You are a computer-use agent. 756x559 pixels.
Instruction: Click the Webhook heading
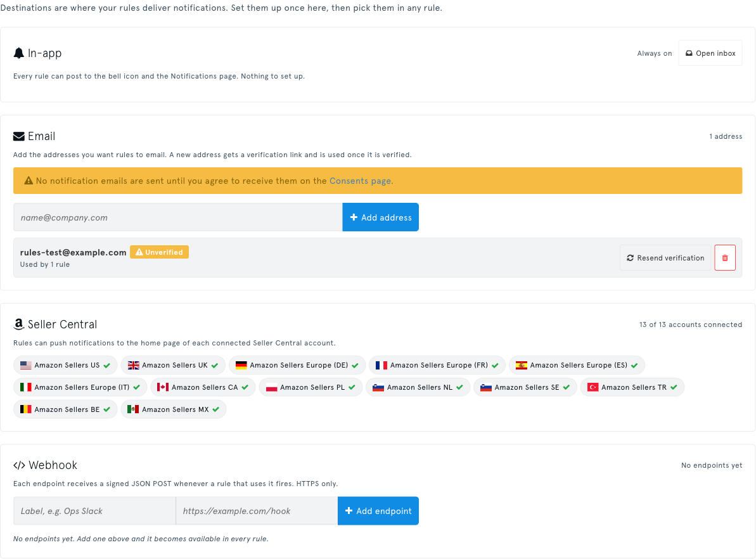53,465
